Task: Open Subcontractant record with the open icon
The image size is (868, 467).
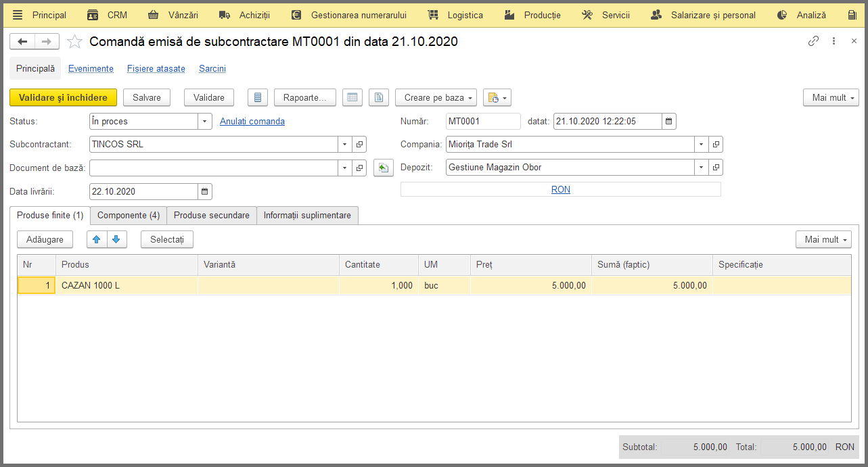Action: [360, 145]
